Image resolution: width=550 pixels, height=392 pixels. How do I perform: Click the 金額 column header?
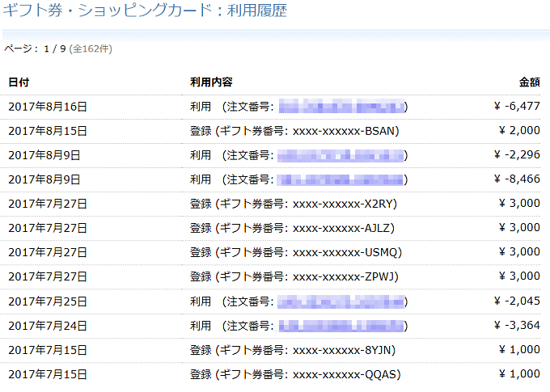(529, 82)
